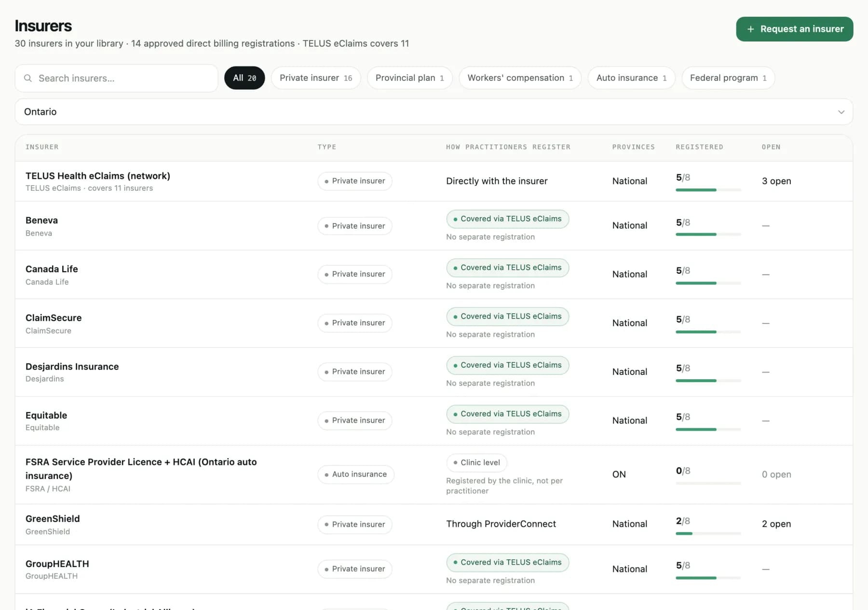Image resolution: width=868 pixels, height=610 pixels.
Task: Click the REGISTERED column header
Action: click(x=699, y=147)
